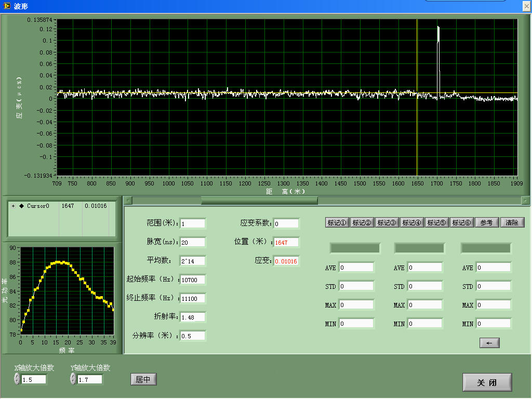Click the 标记④ button

[x=412, y=222]
